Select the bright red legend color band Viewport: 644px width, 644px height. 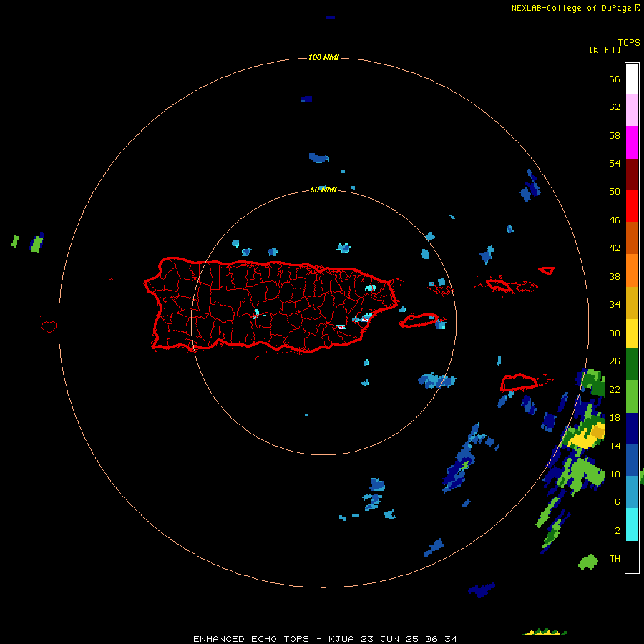(x=632, y=206)
